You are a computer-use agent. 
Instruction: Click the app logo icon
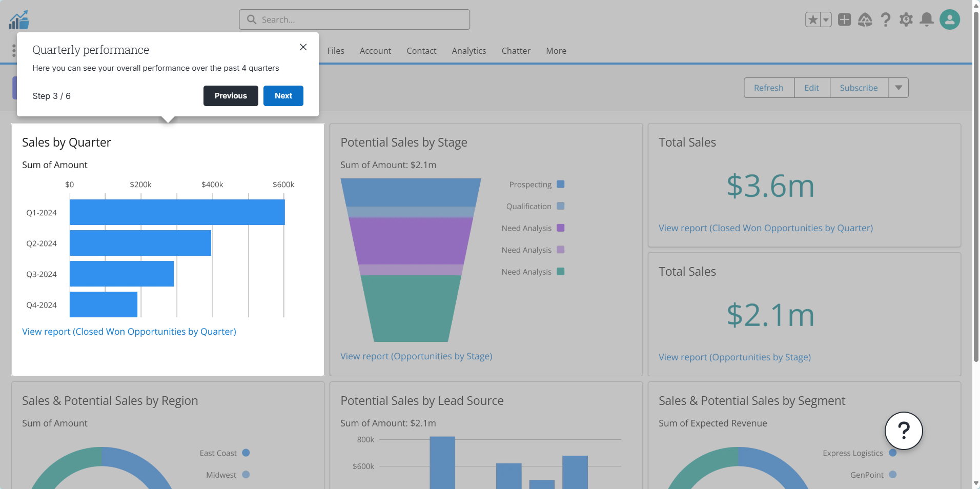click(x=19, y=20)
